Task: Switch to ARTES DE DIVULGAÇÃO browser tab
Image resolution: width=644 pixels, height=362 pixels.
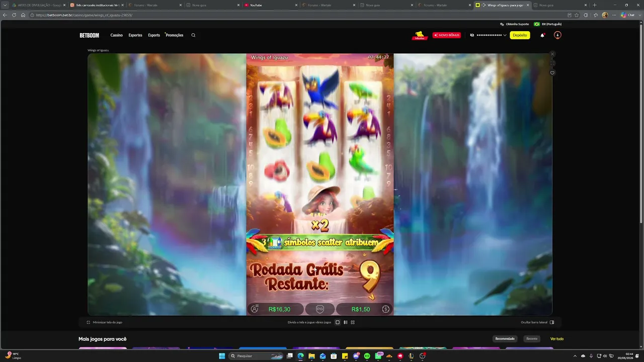Action: 38,5
